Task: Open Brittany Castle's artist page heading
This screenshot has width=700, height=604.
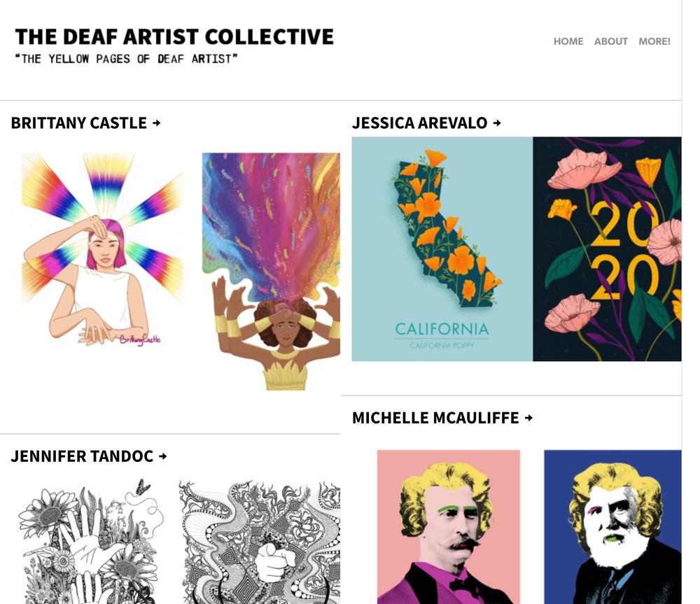Action: 79,122
